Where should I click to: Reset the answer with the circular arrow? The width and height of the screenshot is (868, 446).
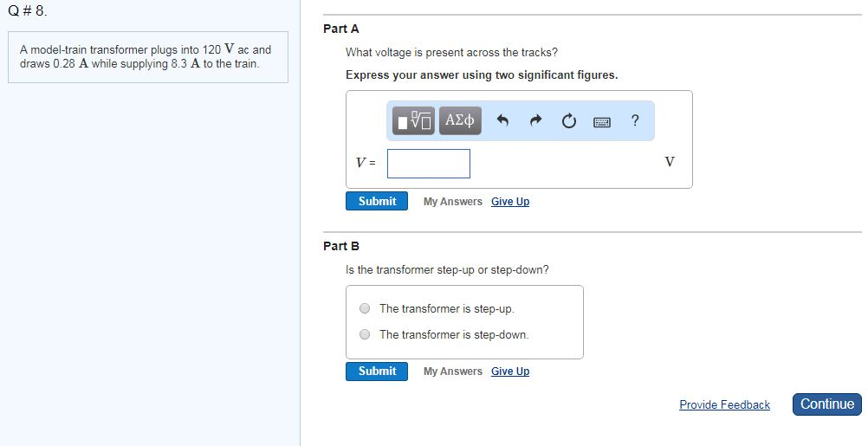point(569,121)
